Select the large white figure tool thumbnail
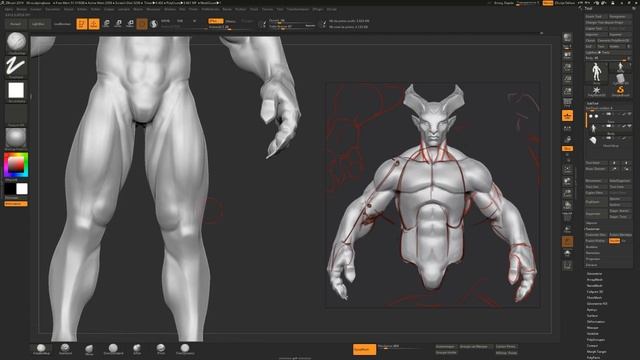Screen dimensions: 640x360 coord(596,72)
